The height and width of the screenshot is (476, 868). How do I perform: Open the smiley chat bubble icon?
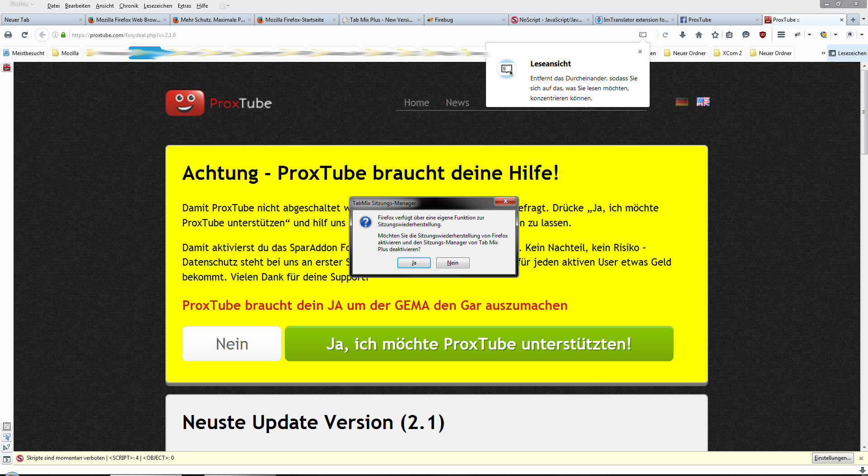pyautogui.click(x=746, y=35)
